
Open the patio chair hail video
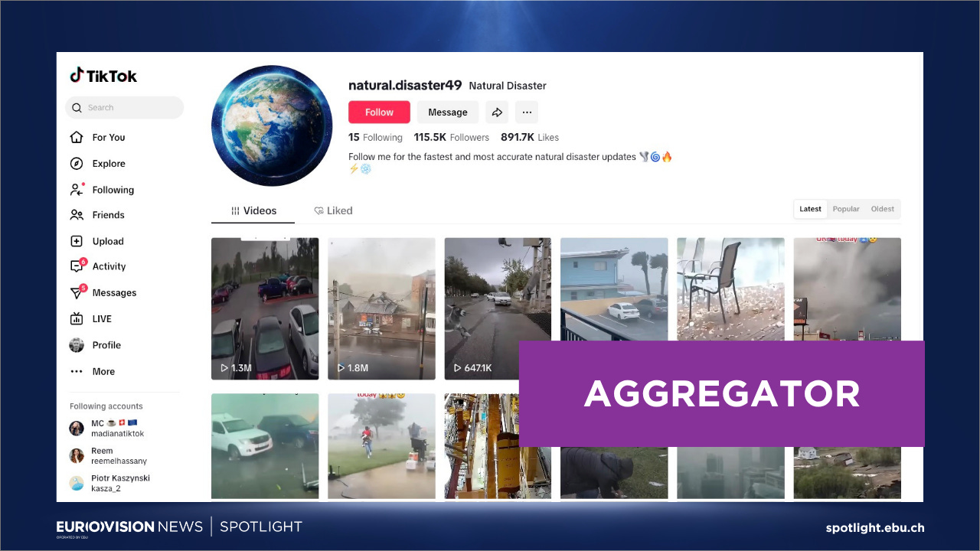pyautogui.click(x=730, y=289)
